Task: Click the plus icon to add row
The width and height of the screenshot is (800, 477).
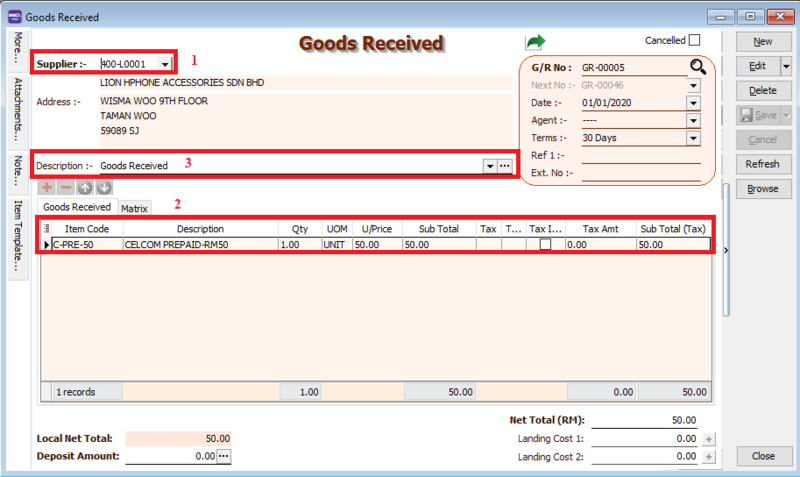Action: coord(47,187)
